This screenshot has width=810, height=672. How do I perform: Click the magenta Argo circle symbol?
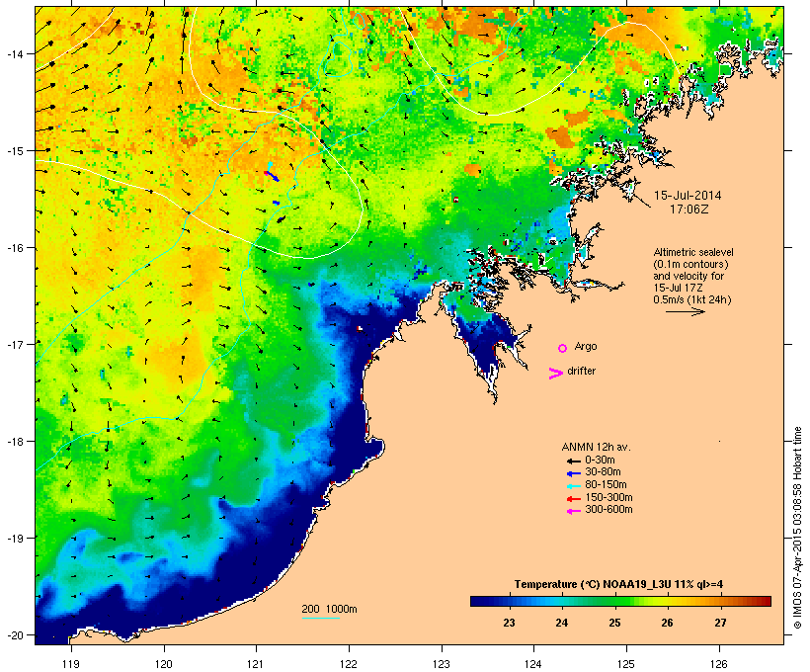[x=563, y=349]
